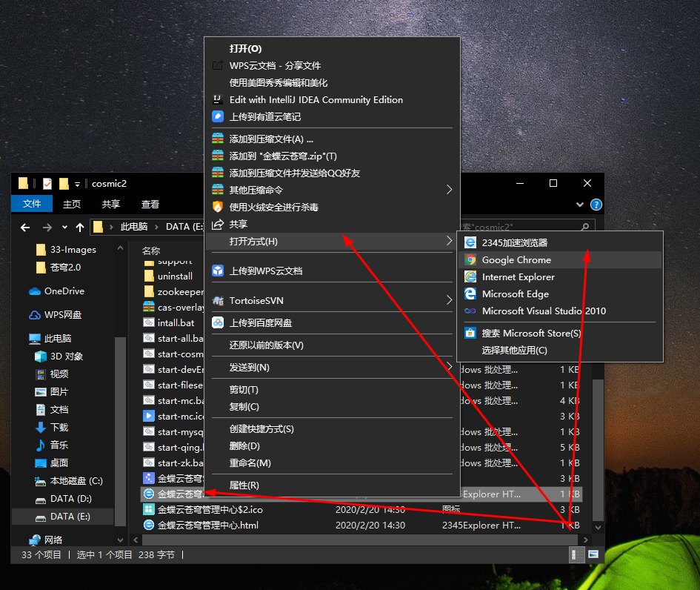Click the Google Chrome icon
Screen dimensions: 700x590
(470, 259)
